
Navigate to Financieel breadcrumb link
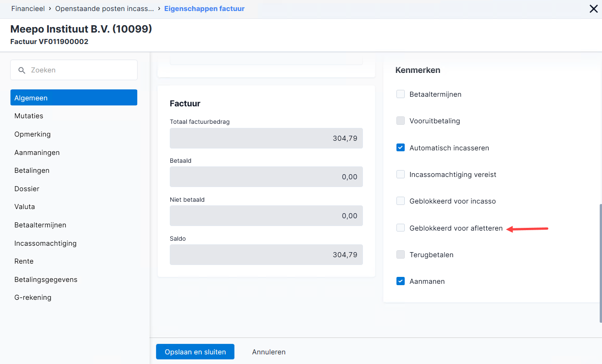click(28, 9)
